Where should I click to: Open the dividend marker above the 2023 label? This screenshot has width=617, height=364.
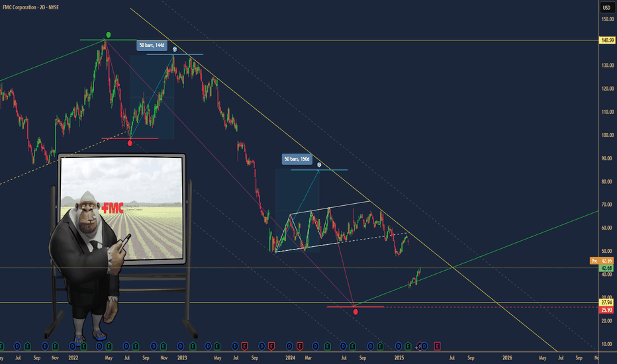180,346
